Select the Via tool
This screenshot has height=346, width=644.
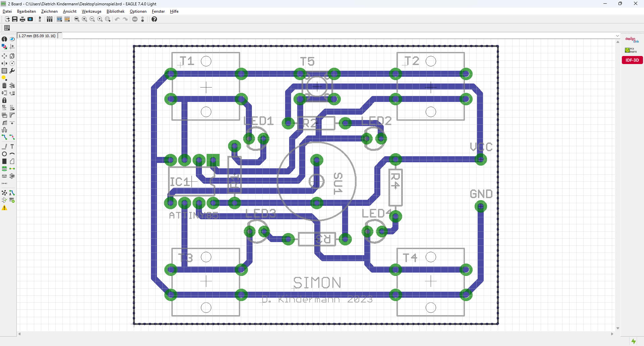[4, 169]
